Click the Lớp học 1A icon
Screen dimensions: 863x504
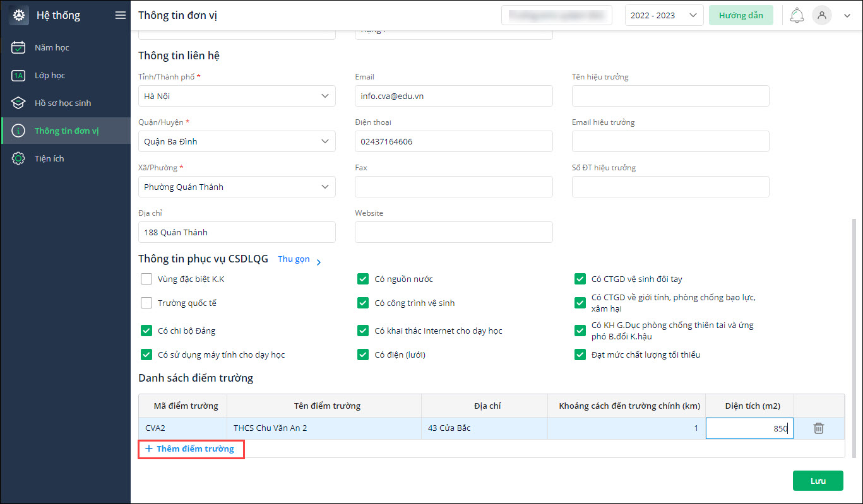coord(18,76)
